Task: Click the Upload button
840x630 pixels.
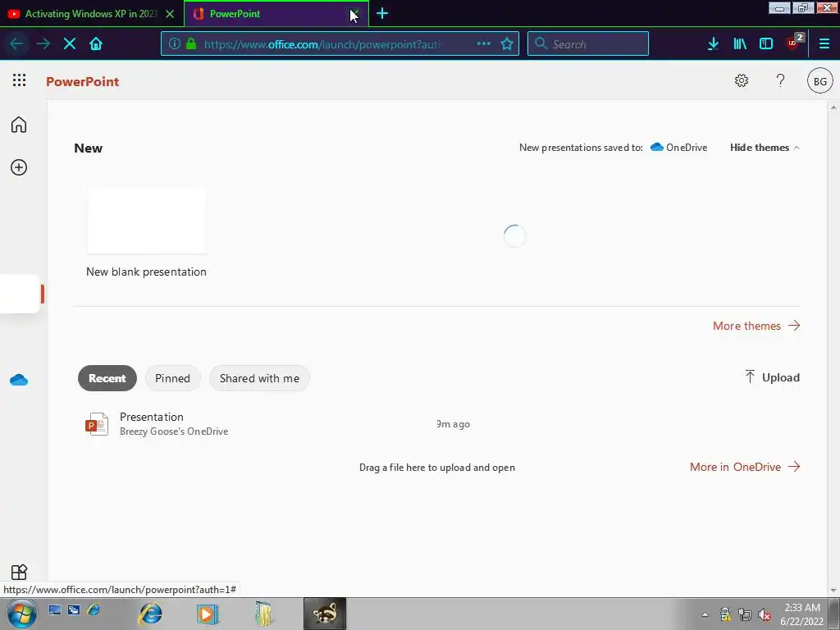Action: (x=772, y=377)
